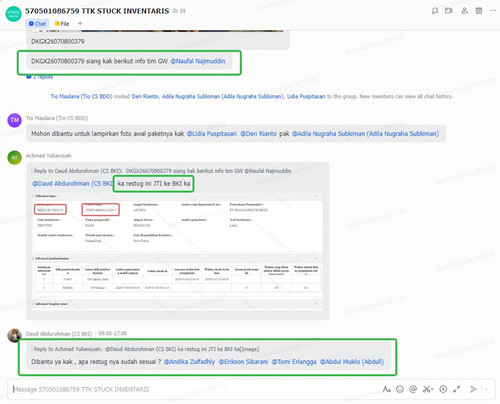Image resolution: width=500 pixels, height=404 pixels.
Task: Click the @Andika Zulfadhly mention
Action: [x=189, y=362]
